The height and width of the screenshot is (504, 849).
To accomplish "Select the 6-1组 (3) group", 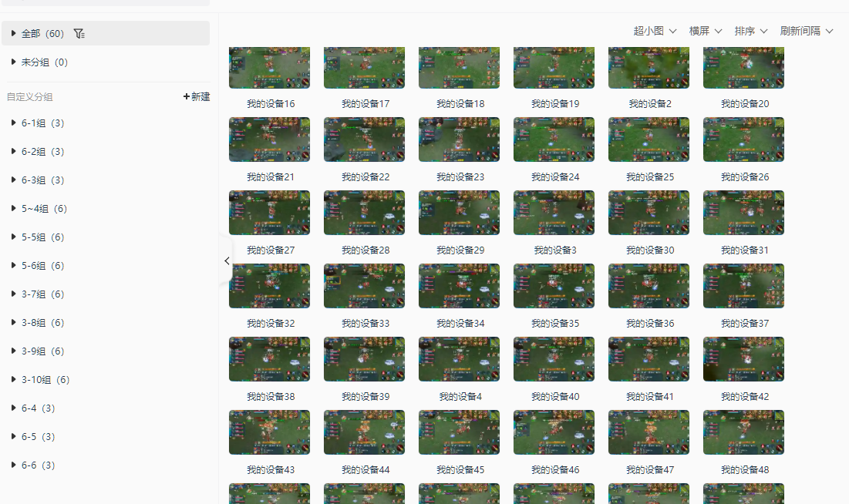I will [42, 123].
